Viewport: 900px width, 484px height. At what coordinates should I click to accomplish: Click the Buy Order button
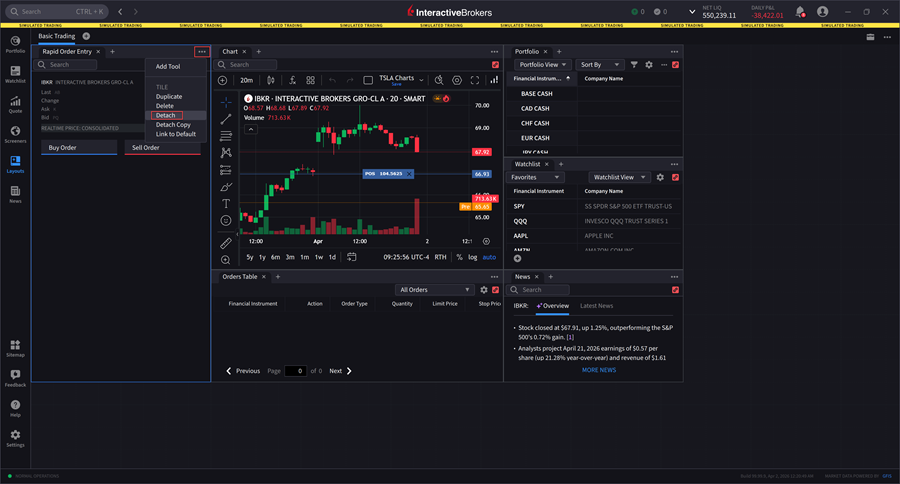click(x=76, y=148)
